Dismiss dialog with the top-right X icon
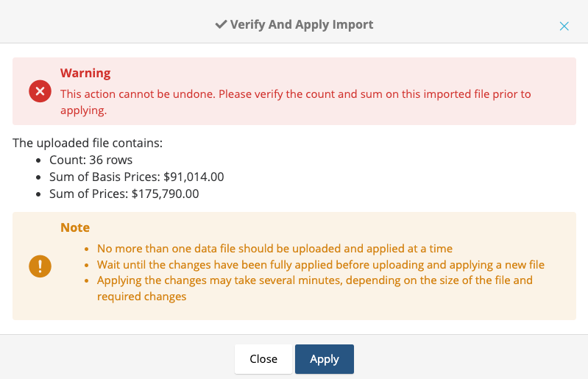 click(x=564, y=26)
